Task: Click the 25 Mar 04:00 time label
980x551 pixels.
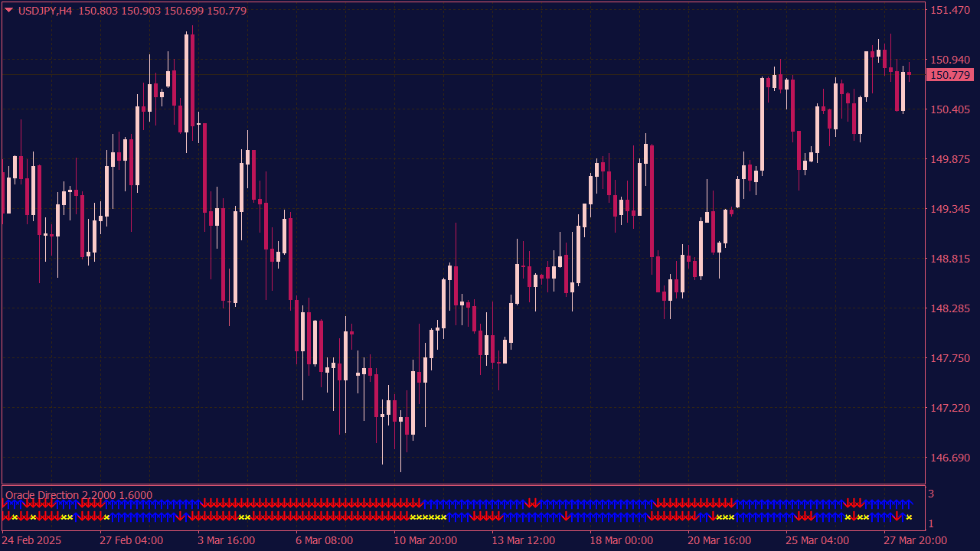Action: 817,540
